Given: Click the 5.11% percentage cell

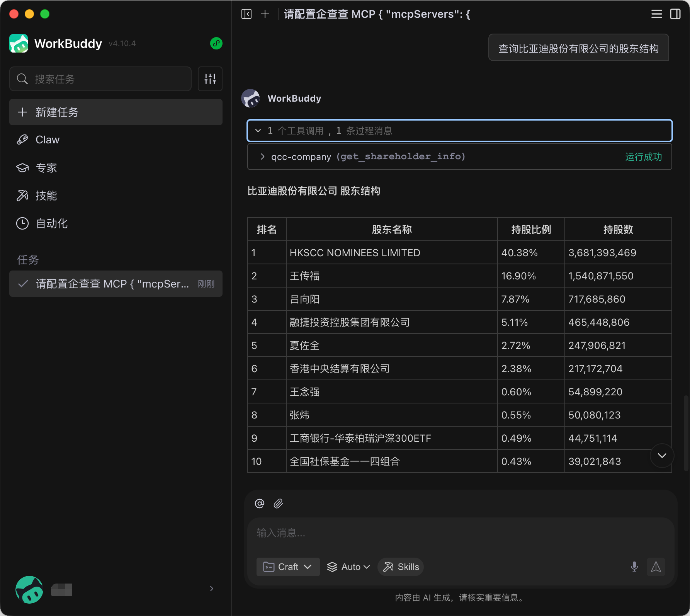Looking at the screenshot, I should 531,322.
